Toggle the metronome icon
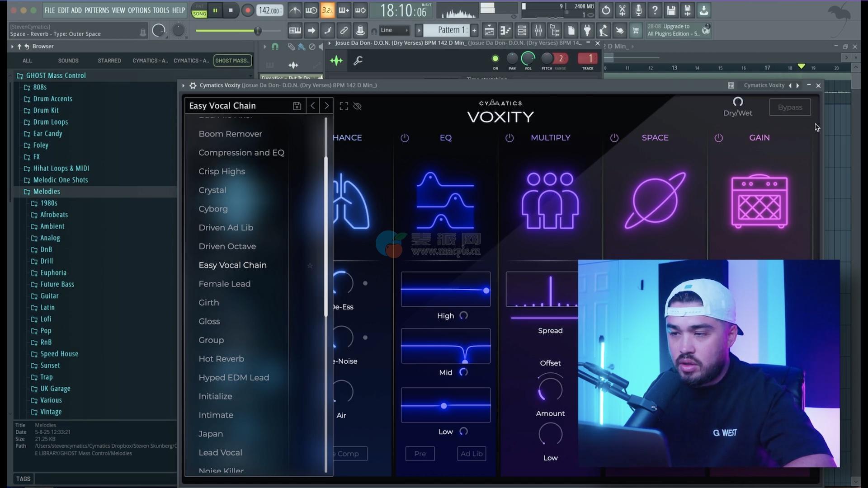 tap(295, 10)
